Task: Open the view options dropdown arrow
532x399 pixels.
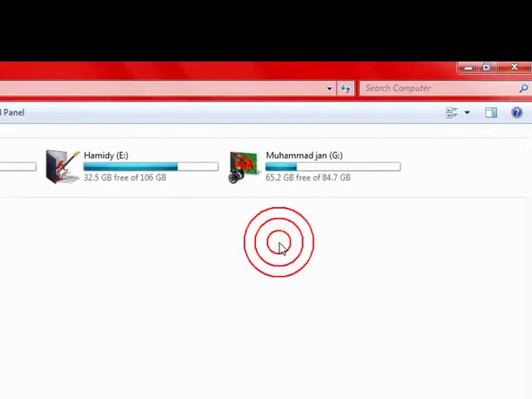Action: [466, 112]
